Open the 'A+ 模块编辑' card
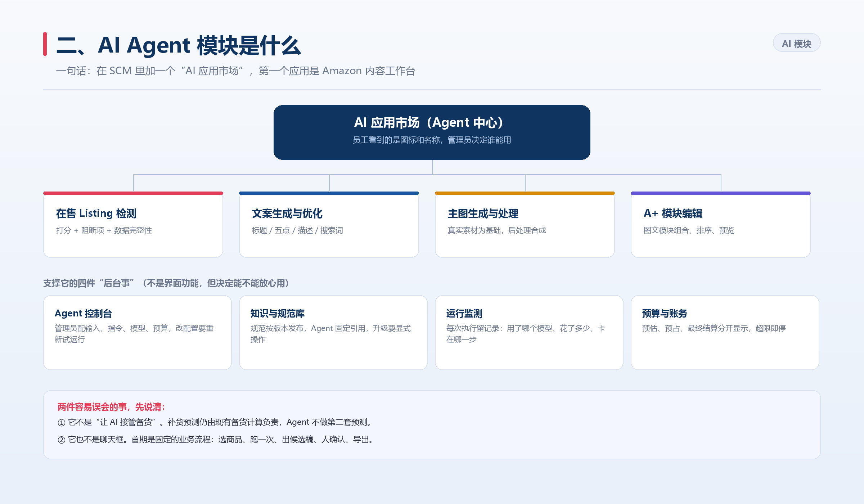This screenshot has height=504, width=864. point(721,225)
